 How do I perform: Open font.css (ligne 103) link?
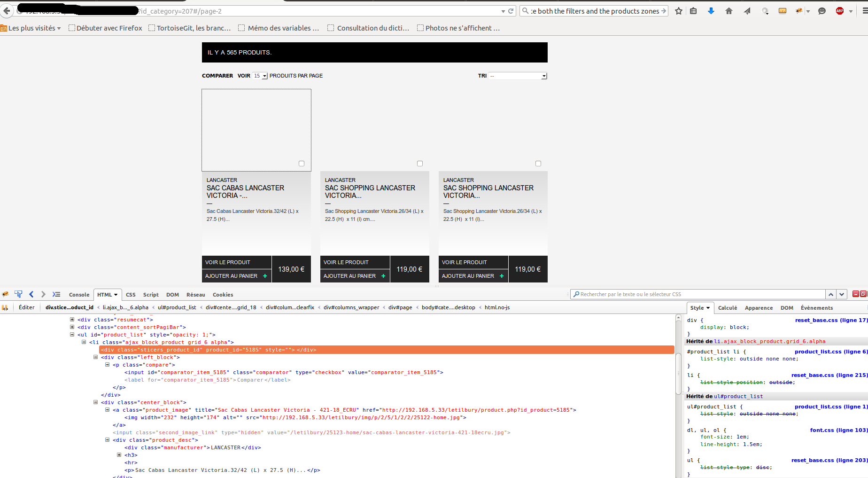click(838, 430)
